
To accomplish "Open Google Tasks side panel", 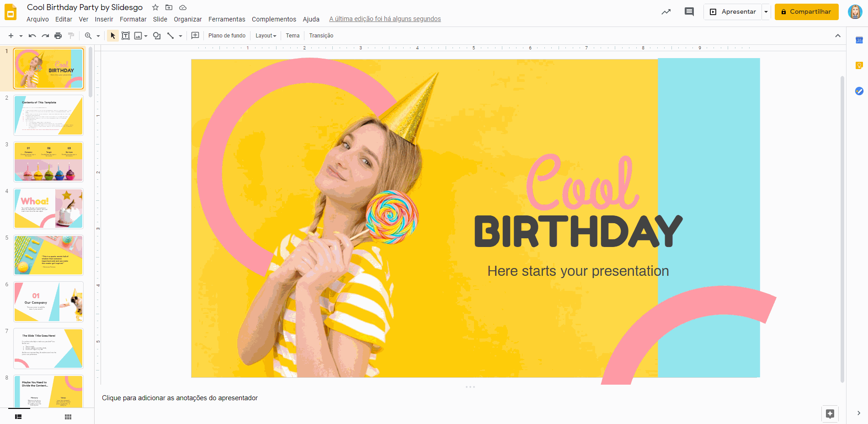I will pyautogui.click(x=859, y=91).
